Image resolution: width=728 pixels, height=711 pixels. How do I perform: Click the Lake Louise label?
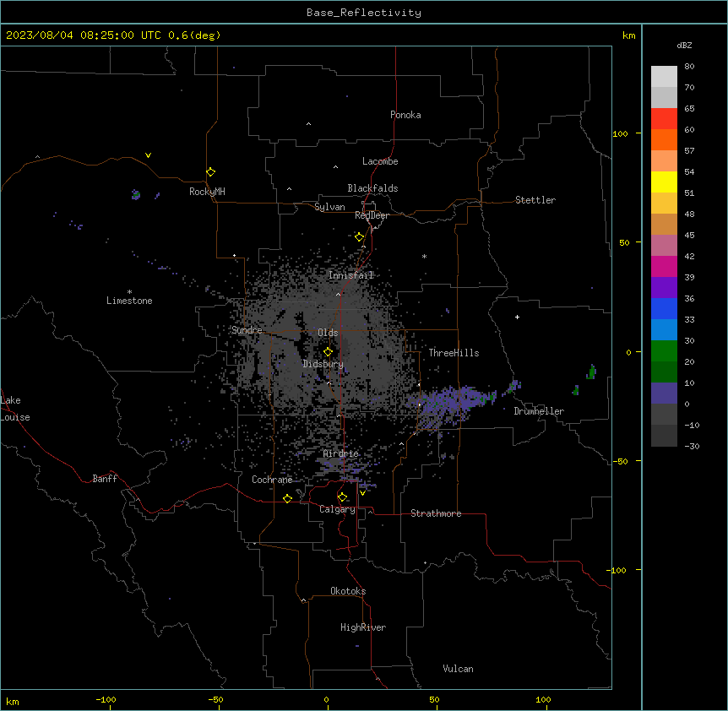[15, 409]
